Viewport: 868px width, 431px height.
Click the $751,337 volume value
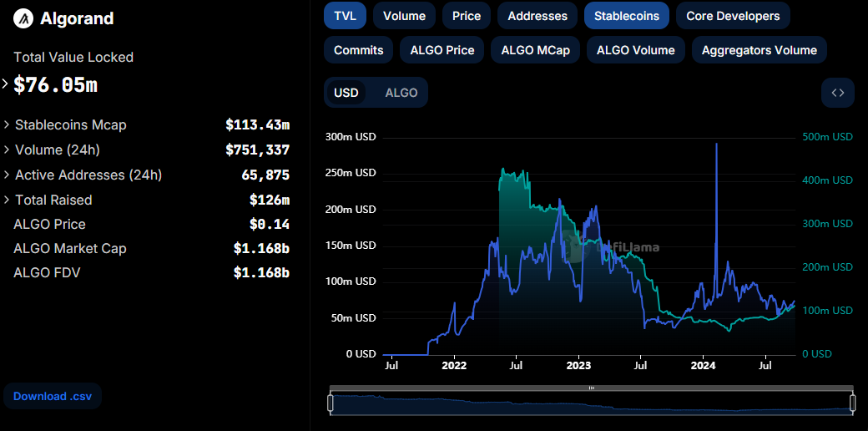click(x=257, y=150)
